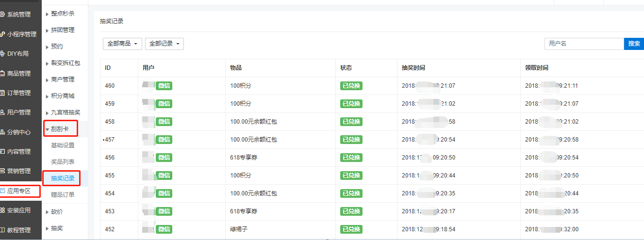Click the 微信 badge in row 458

tap(165, 122)
